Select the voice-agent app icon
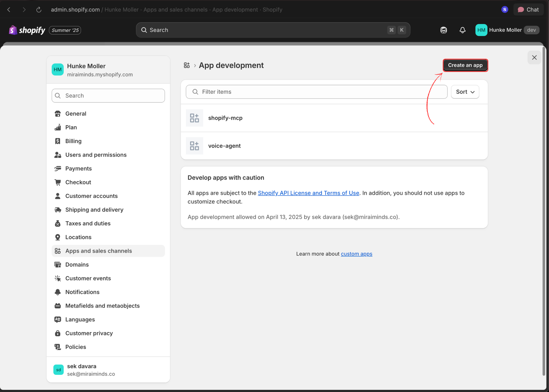 tap(194, 146)
